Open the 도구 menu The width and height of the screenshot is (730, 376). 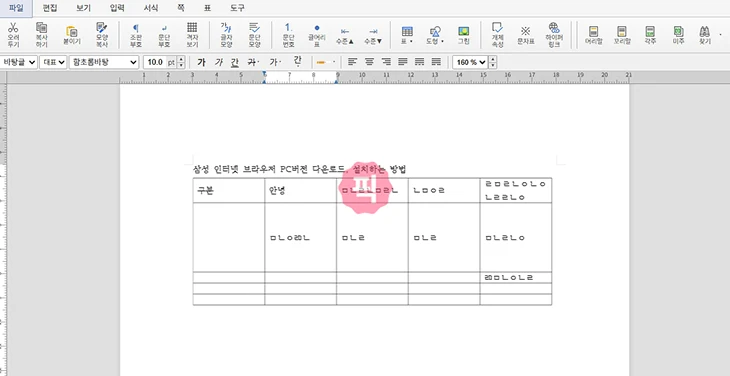pyautogui.click(x=237, y=8)
